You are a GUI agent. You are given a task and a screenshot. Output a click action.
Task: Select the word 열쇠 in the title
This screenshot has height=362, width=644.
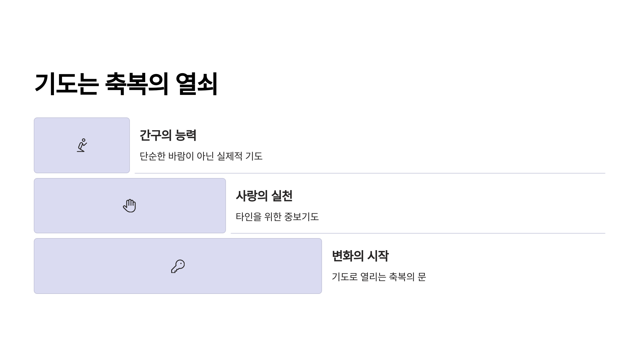196,84
